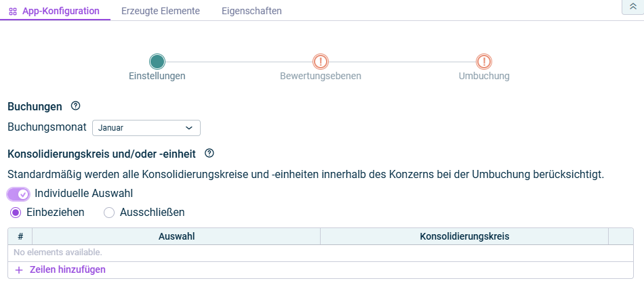Switch to the Erzeugte Elemente tab
Screen dimensions: 644x285
click(160, 11)
